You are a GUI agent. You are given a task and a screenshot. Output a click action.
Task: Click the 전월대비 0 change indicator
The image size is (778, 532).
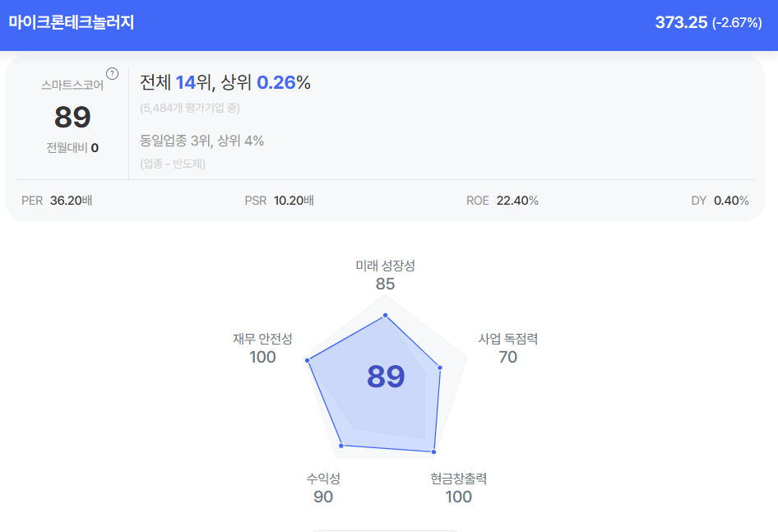[x=72, y=148]
